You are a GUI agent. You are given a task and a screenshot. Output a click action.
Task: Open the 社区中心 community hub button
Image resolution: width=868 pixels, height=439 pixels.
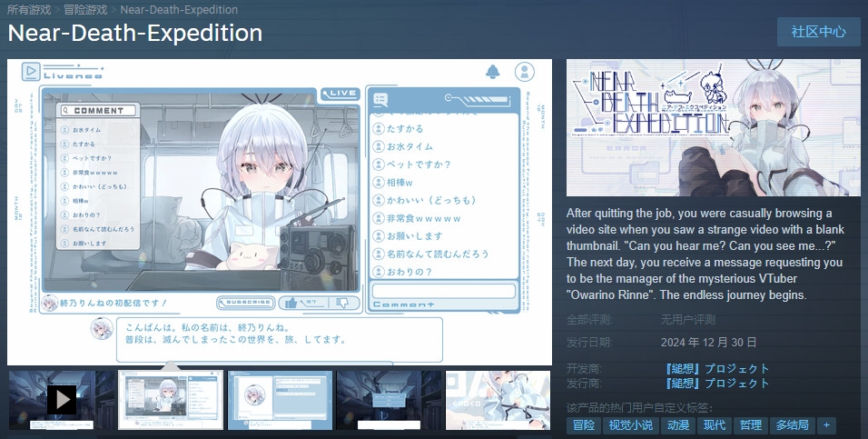click(x=818, y=32)
